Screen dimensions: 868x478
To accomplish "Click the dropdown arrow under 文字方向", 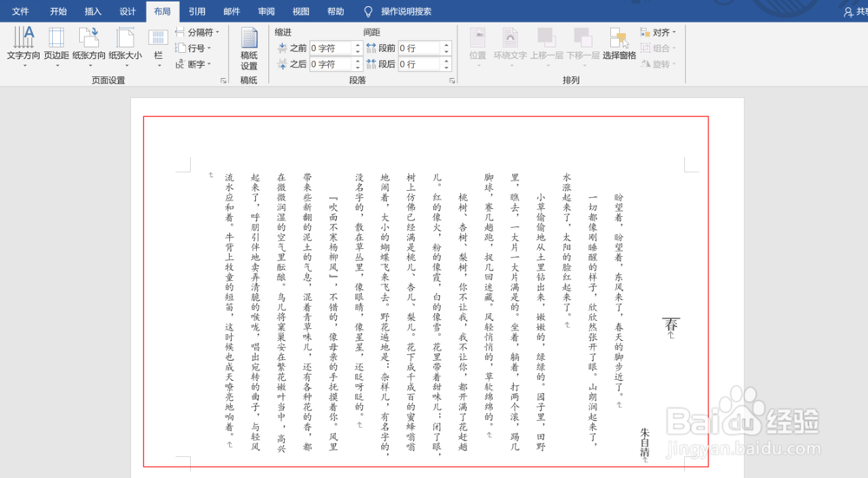I will [x=24, y=66].
